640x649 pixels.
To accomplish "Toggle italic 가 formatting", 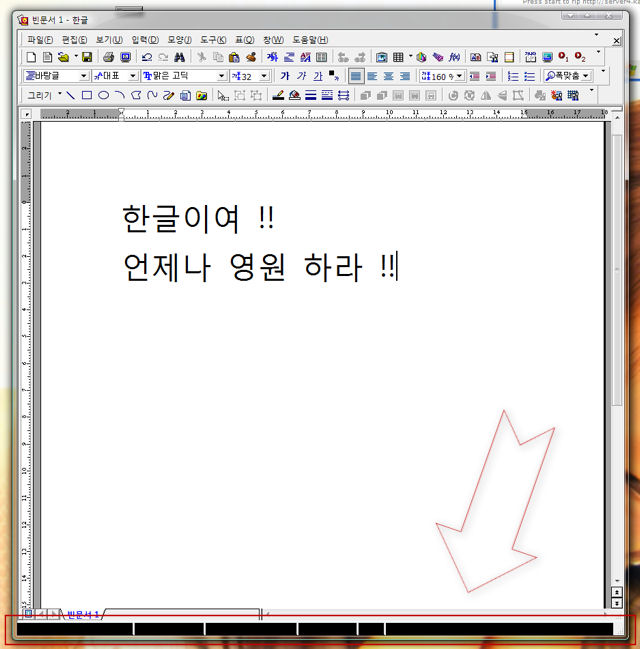I will click(301, 76).
